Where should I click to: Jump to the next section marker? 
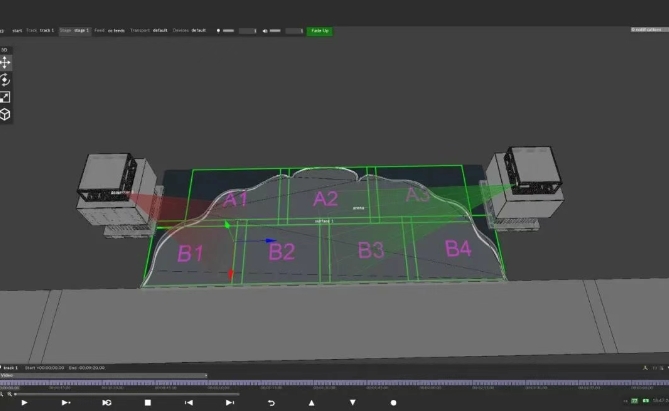tap(230, 402)
